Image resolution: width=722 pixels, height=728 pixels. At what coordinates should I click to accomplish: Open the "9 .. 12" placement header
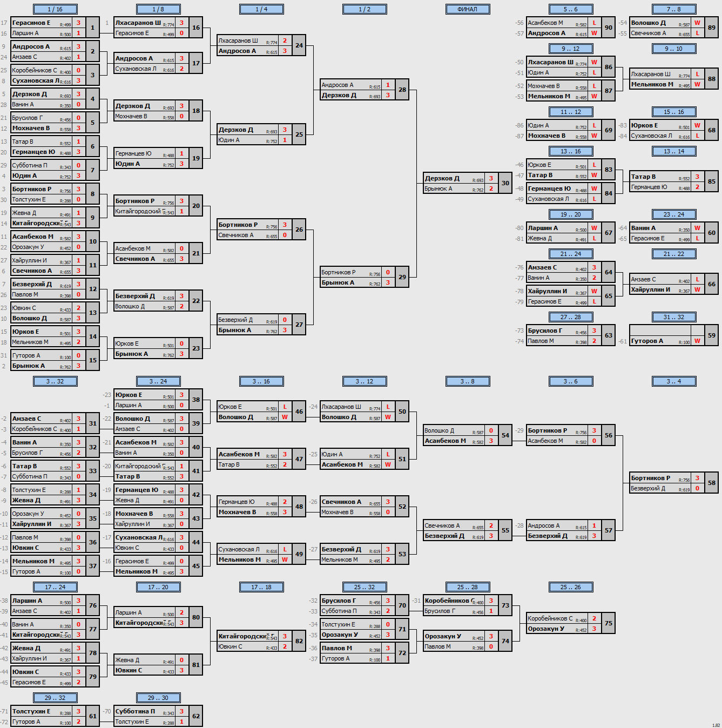[571, 49]
